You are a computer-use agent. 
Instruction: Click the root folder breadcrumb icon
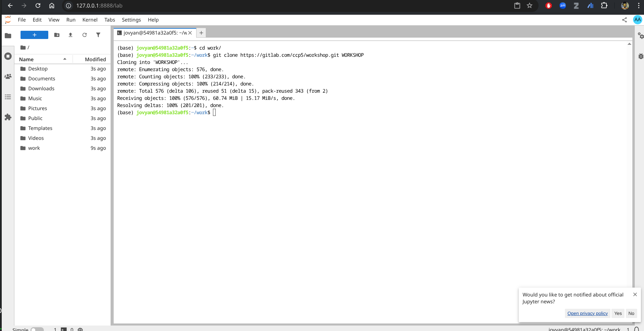(23, 48)
